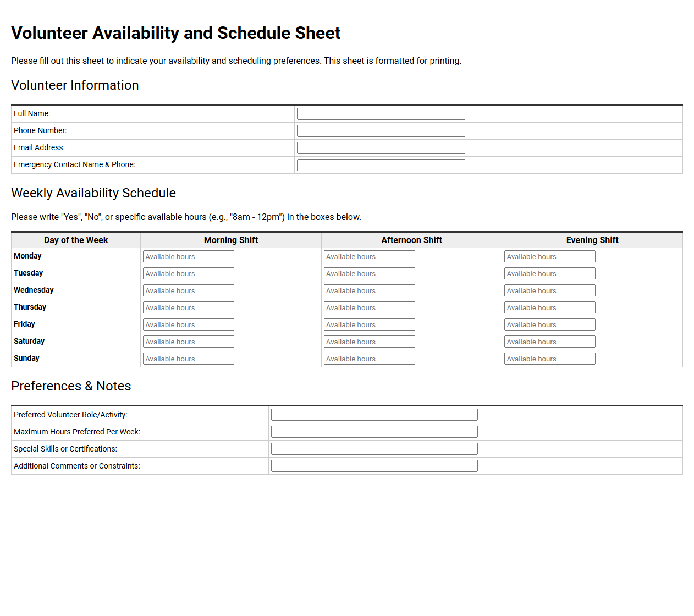
Task: Click the Saturday row label
Action: pos(29,341)
